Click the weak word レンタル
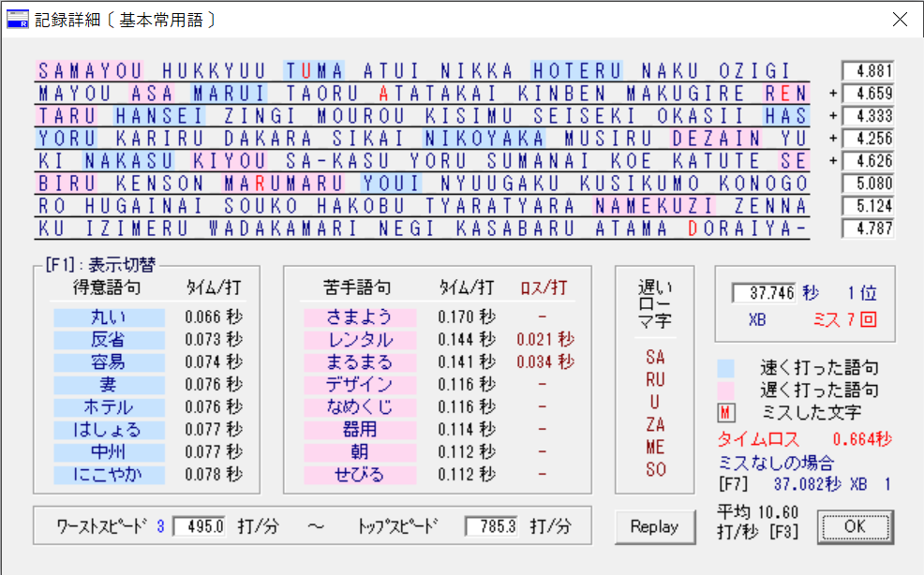This screenshot has width=924, height=575. pos(360,339)
